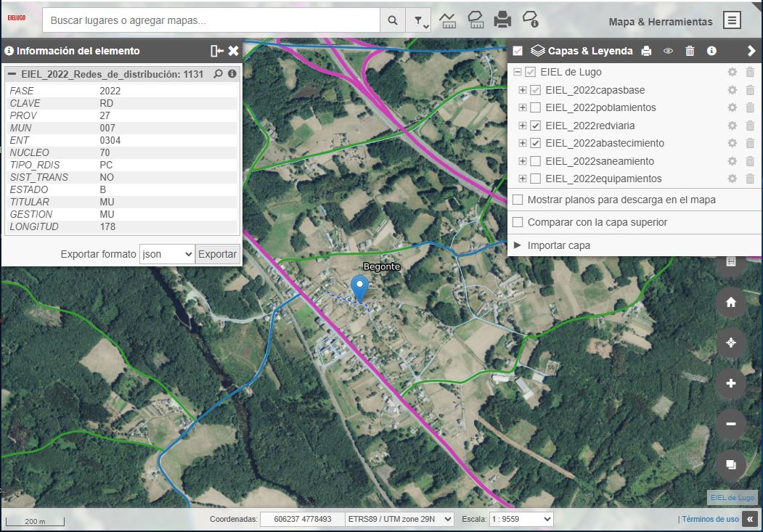Image resolution: width=763 pixels, height=532 pixels.
Task: Open the 'Términos de uso' link
Action: 710,519
